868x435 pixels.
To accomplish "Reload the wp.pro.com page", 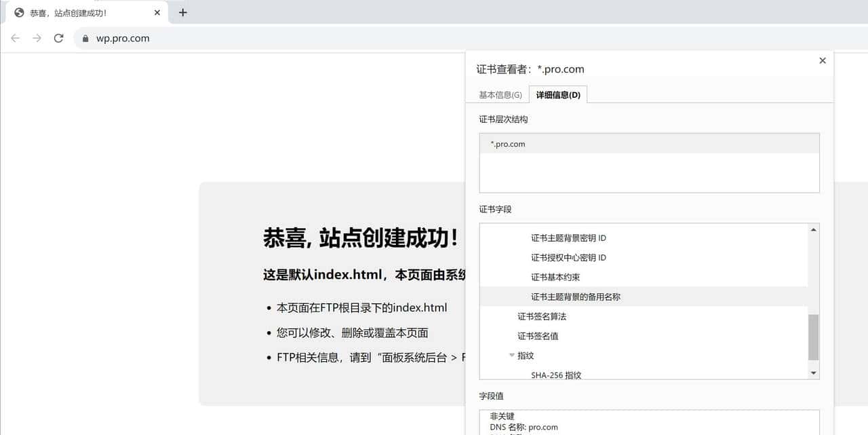I will 58,38.
